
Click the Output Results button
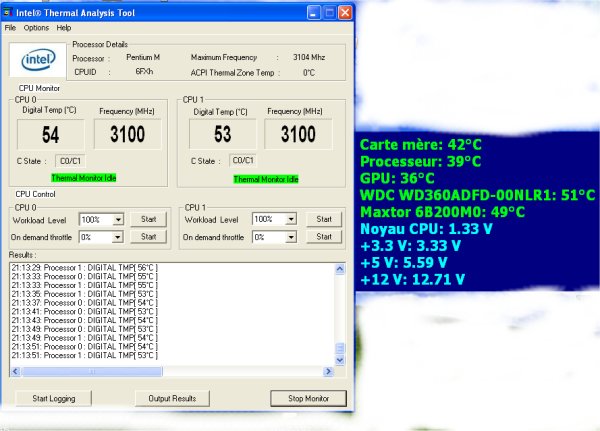[x=172, y=398]
